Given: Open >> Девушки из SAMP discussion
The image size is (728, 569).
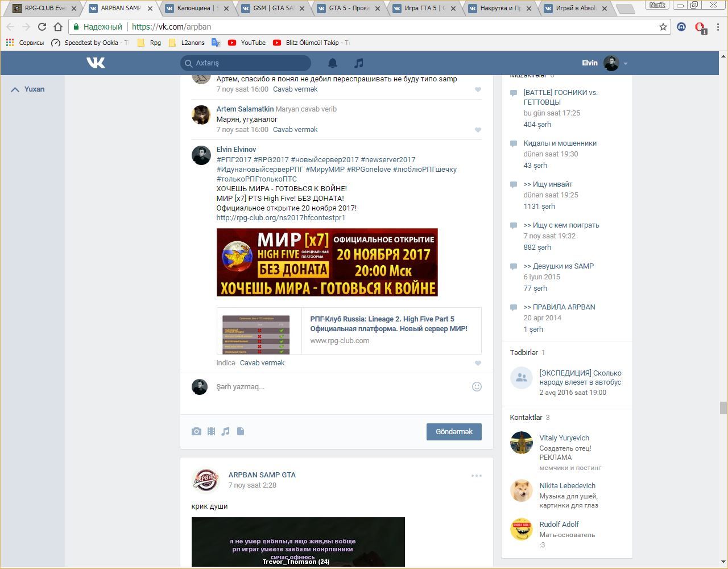Looking at the screenshot, I should coord(559,266).
